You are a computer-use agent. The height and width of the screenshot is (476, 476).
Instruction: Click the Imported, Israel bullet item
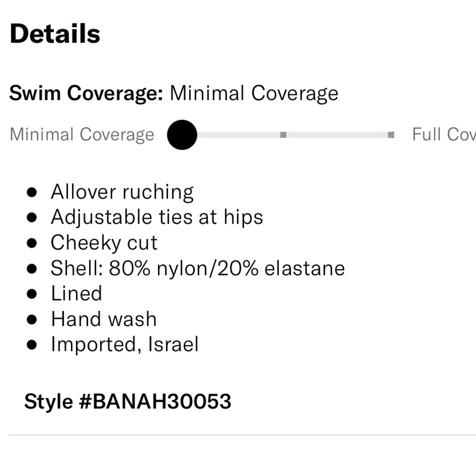pos(125,345)
